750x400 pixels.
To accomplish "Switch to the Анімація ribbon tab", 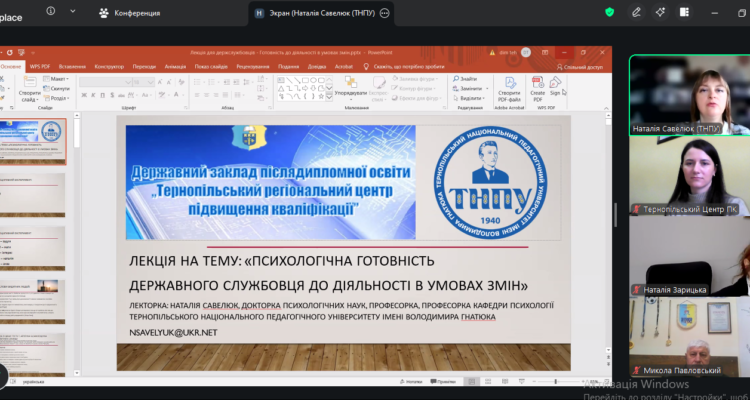I will coord(175,66).
